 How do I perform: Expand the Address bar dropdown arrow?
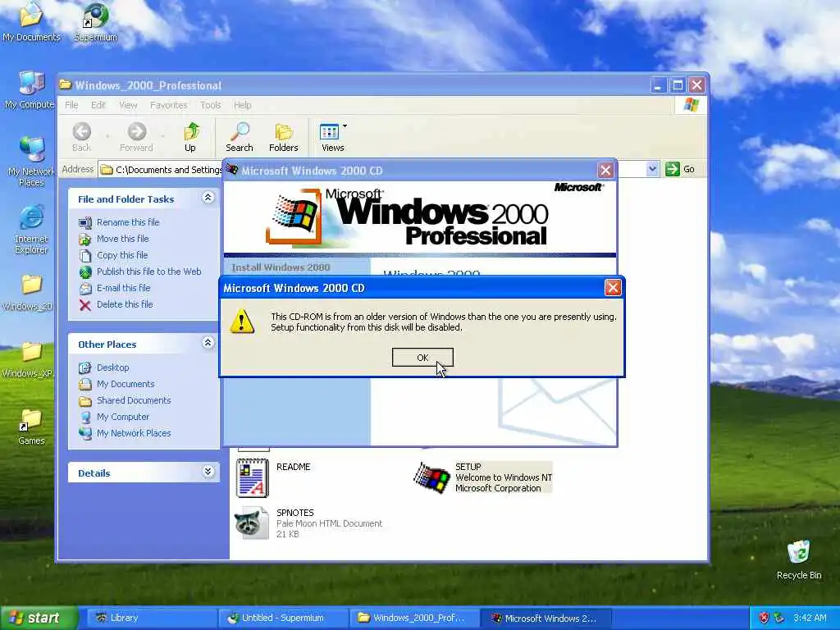[652, 169]
